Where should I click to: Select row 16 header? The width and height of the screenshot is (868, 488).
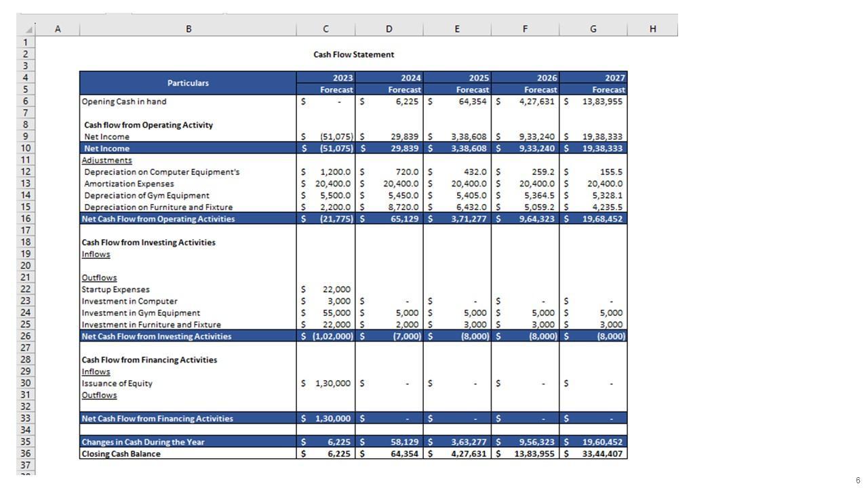pyautogui.click(x=25, y=219)
